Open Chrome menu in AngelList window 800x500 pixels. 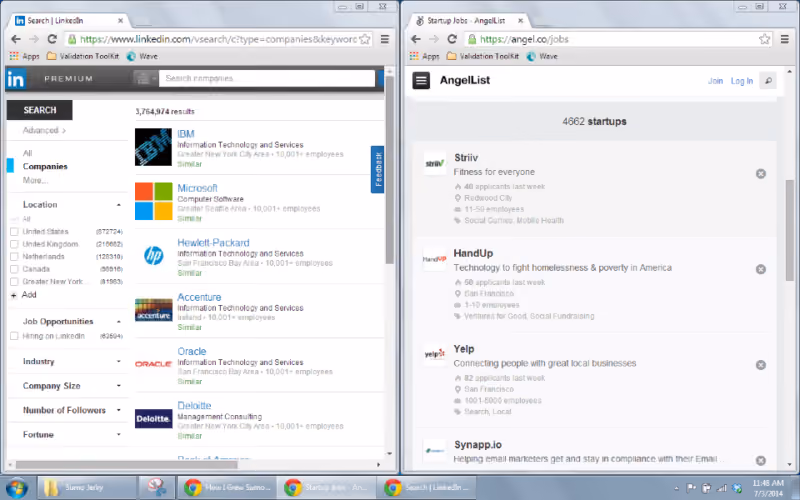pos(785,39)
